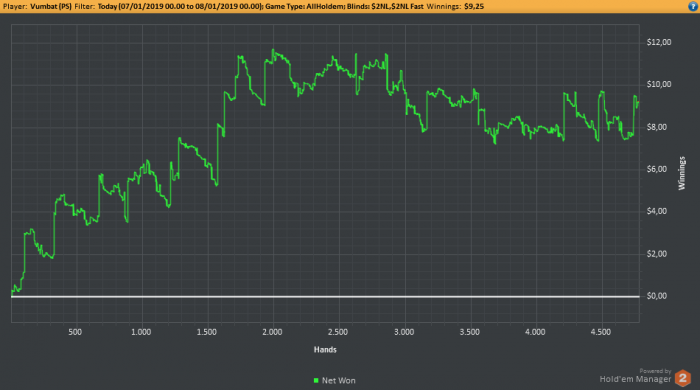Click the Powered by Hold'em Manager text
700x390 pixels.
[635, 376]
